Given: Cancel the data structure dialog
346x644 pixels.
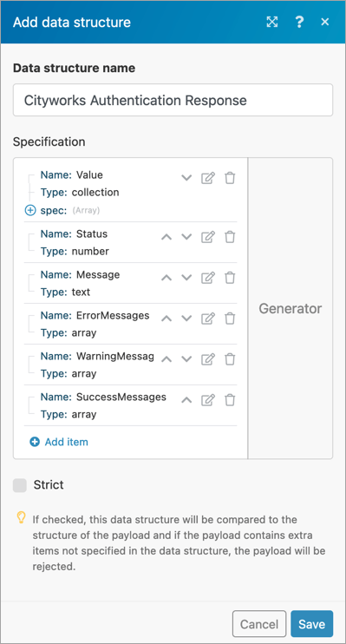Looking at the screenshot, I should tap(259, 624).
